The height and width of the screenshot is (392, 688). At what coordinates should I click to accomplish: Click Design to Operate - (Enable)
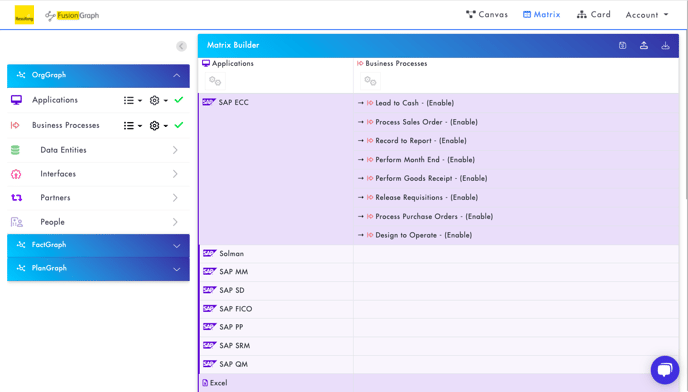coord(423,235)
